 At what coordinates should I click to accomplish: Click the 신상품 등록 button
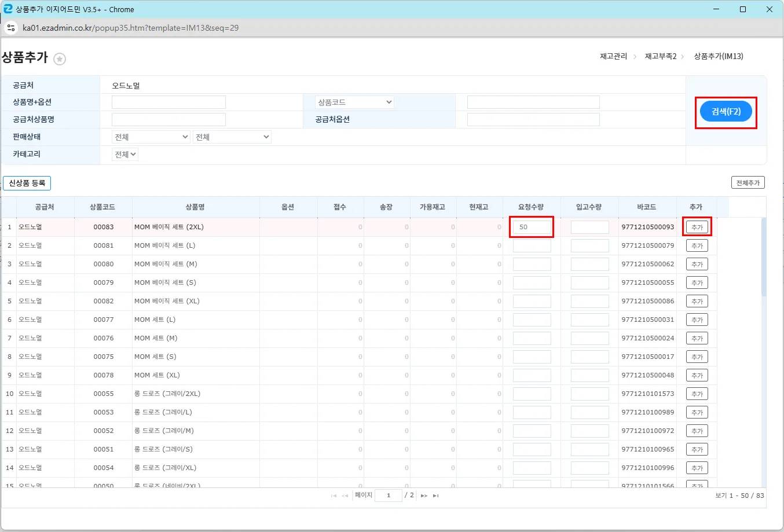pos(27,184)
